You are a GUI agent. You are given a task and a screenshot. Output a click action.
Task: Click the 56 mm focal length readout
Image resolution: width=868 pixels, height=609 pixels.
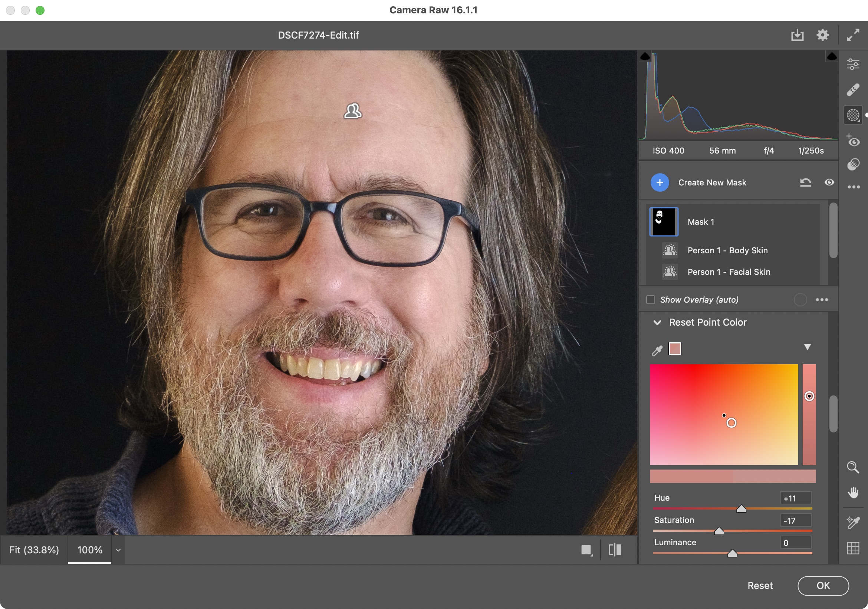722,151
